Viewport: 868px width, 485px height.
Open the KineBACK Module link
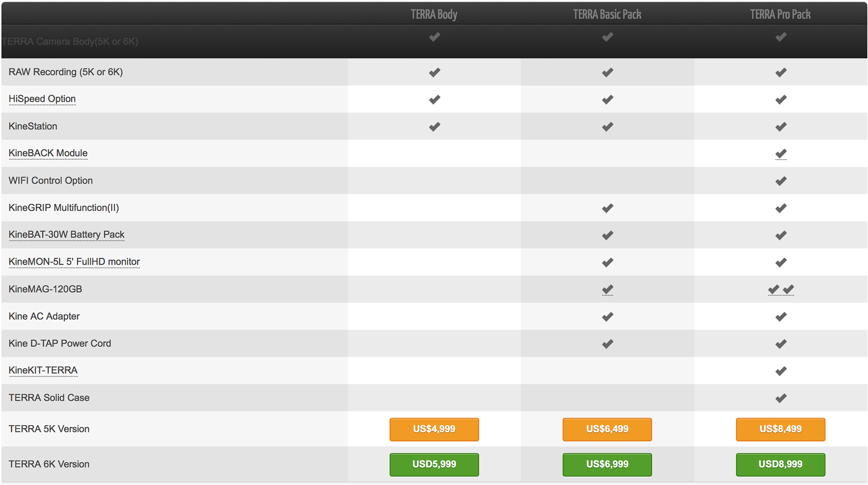48,153
